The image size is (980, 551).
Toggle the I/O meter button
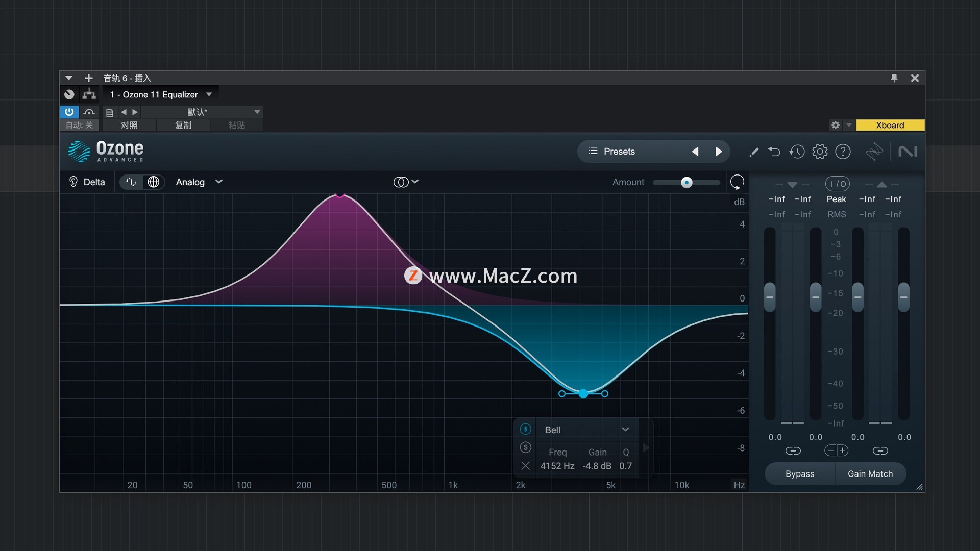point(837,184)
